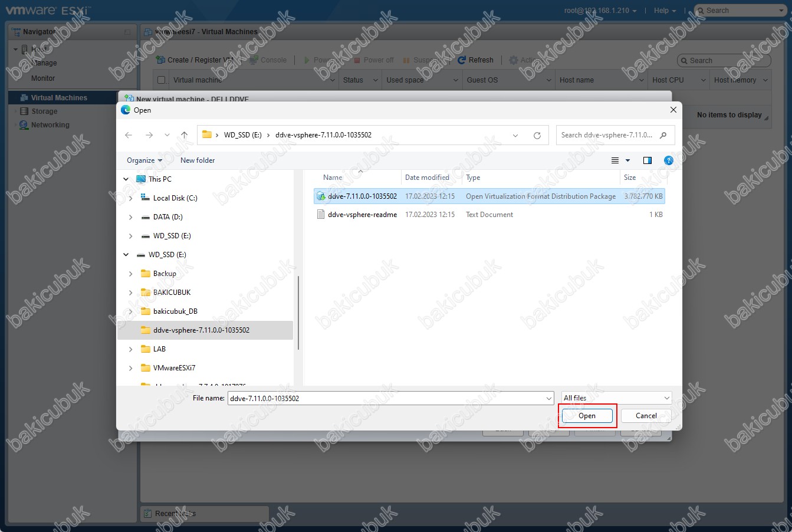Open dialog help icon

668,160
